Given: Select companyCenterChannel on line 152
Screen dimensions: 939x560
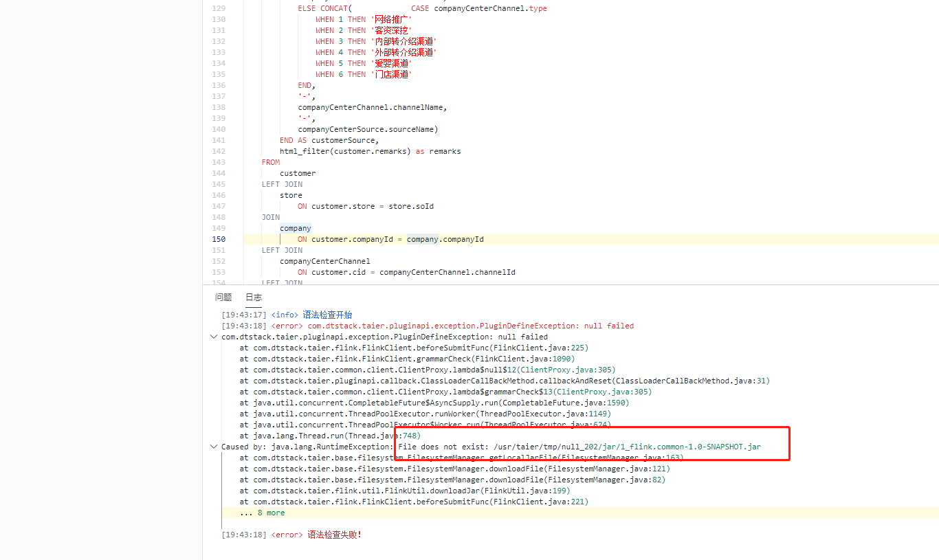Looking at the screenshot, I should point(324,261).
